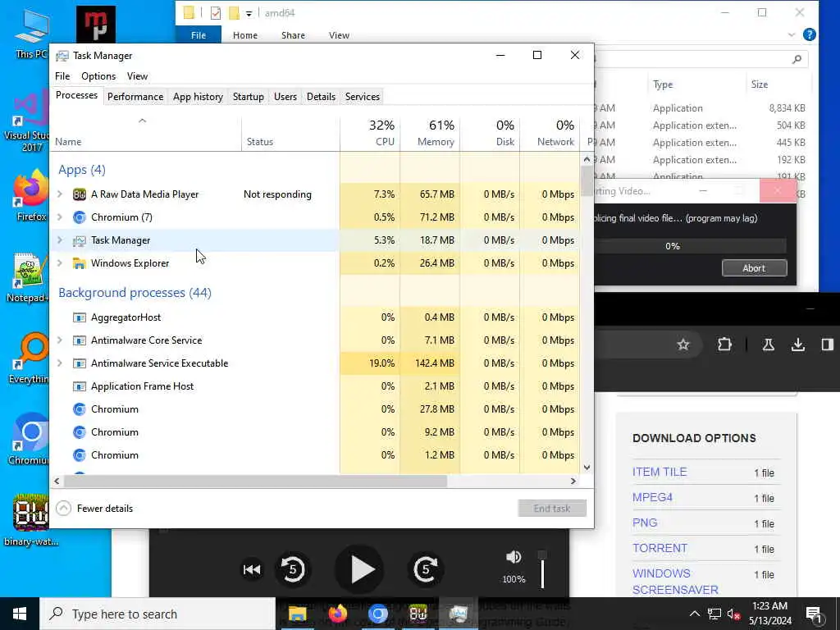Viewport: 840px width, 630px height.
Task: Open the browser extensions puzzle icon
Action: [x=724, y=345]
